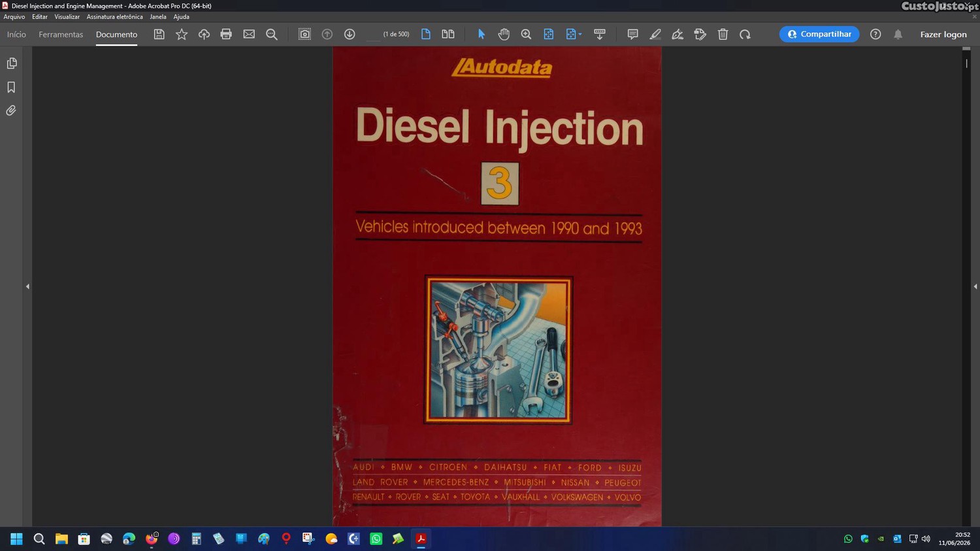Viewport: 980px width, 551px height.
Task: Switch to single page view
Action: [x=426, y=34]
